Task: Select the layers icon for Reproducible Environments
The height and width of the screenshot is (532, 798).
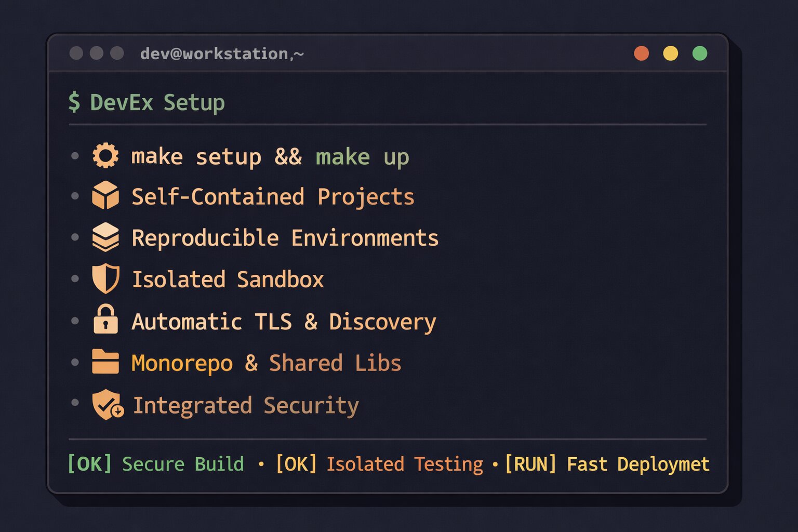Action: point(105,237)
